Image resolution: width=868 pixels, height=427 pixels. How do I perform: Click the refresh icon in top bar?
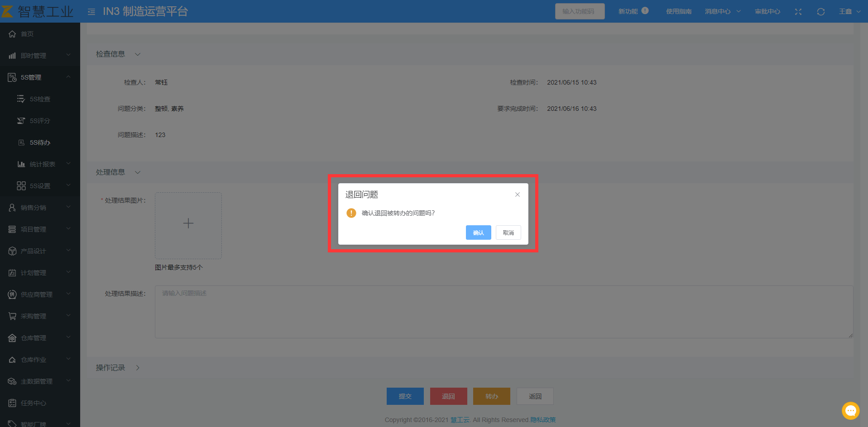click(820, 12)
